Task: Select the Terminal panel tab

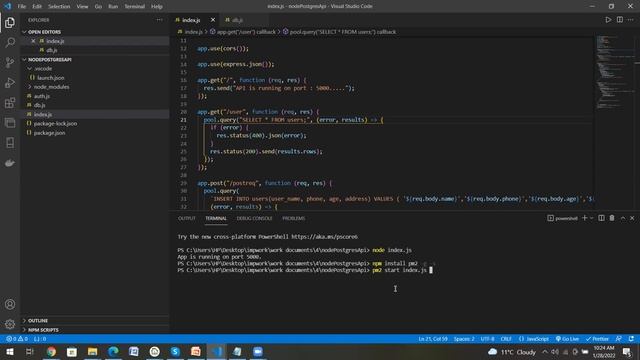Action: click(216, 218)
